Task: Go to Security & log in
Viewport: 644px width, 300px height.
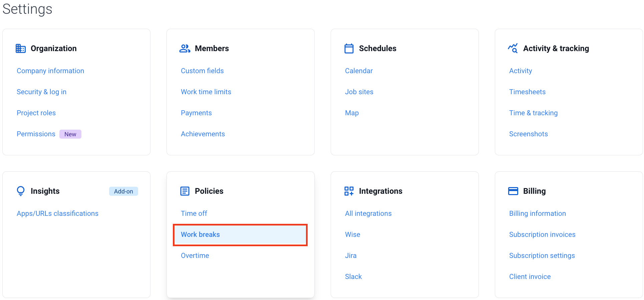Action: click(41, 92)
